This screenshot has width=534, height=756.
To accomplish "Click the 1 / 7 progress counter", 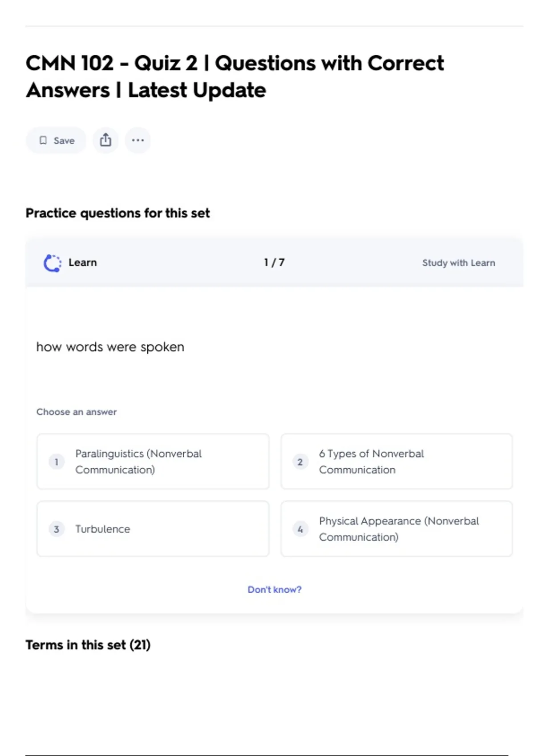I will 274,262.
